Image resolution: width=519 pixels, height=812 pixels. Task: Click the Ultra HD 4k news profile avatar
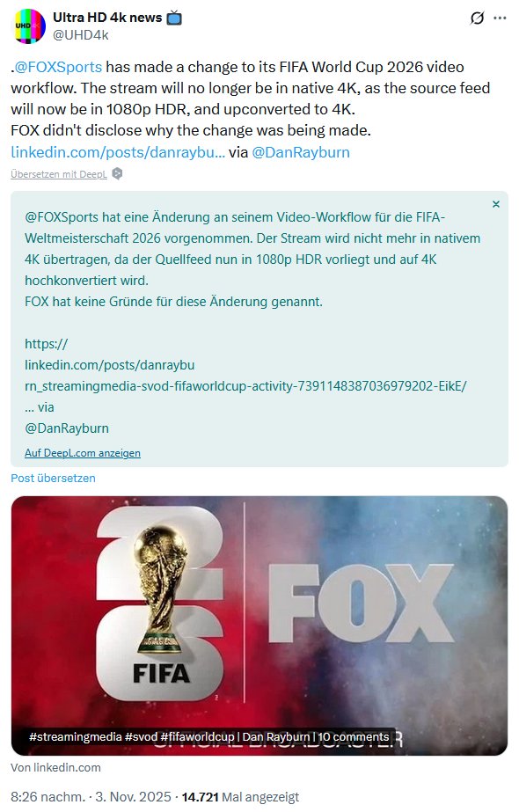click(28, 26)
